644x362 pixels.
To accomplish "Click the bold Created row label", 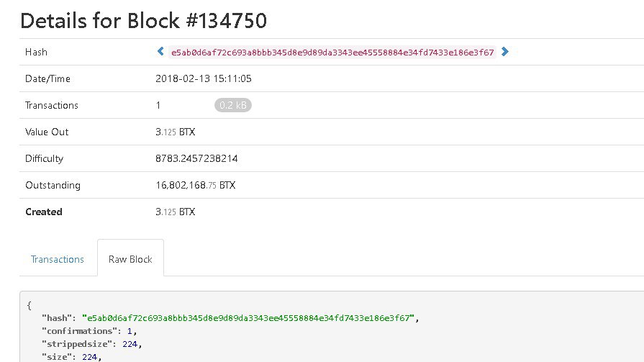I will tap(44, 212).
